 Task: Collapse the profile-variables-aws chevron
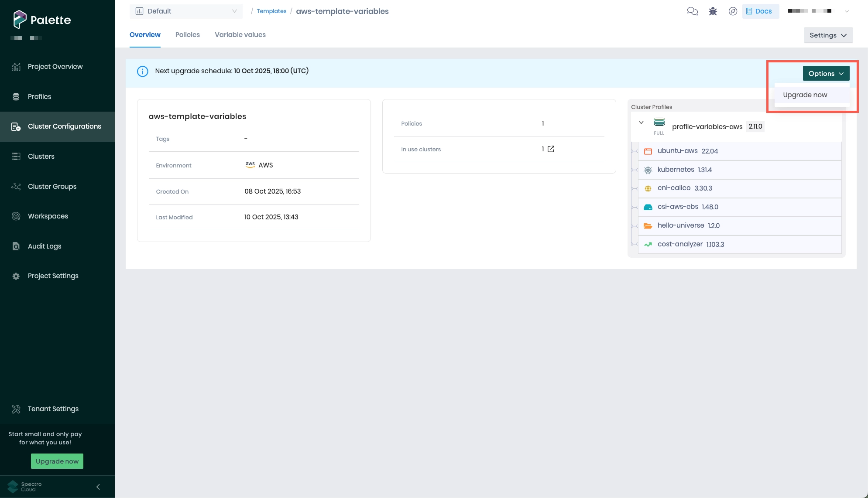(x=641, y=123)
